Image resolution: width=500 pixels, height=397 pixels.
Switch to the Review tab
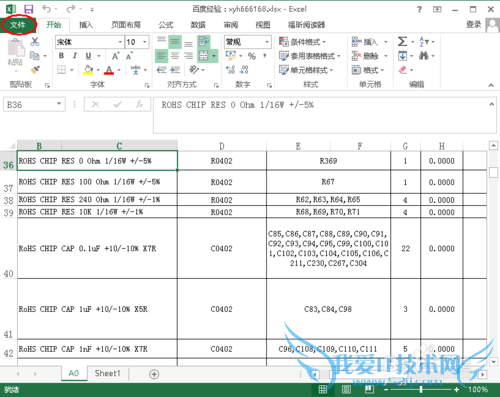[231, 25]
